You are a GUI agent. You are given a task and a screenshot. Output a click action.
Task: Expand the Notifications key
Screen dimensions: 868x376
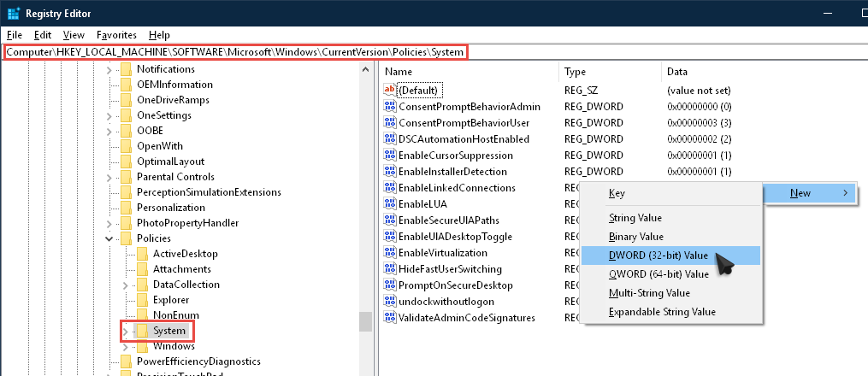pos(109,70)
